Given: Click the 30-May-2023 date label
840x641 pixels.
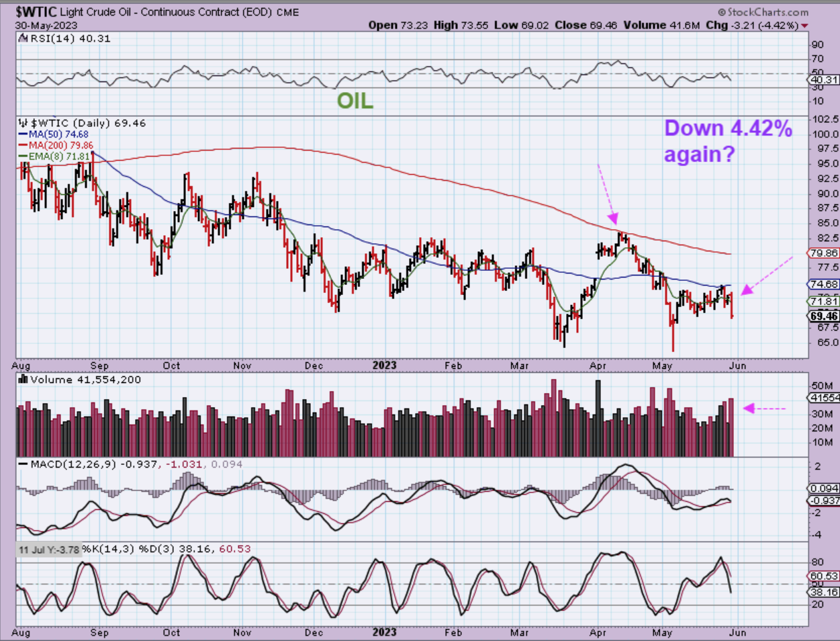Looking at the screenshot, I should tap(46, 26).
